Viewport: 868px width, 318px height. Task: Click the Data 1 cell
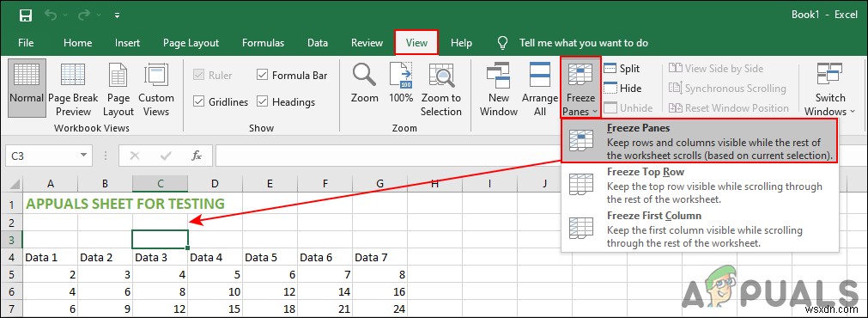tap(51, 257)
